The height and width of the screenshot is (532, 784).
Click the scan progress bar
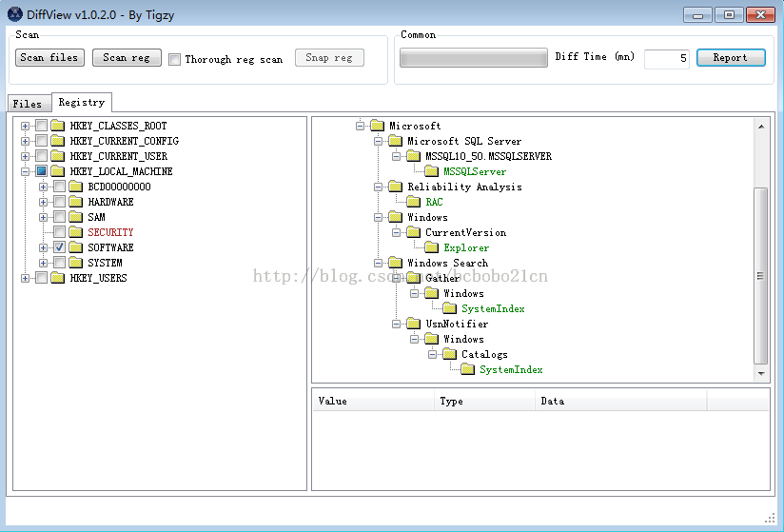coord(474,57)
